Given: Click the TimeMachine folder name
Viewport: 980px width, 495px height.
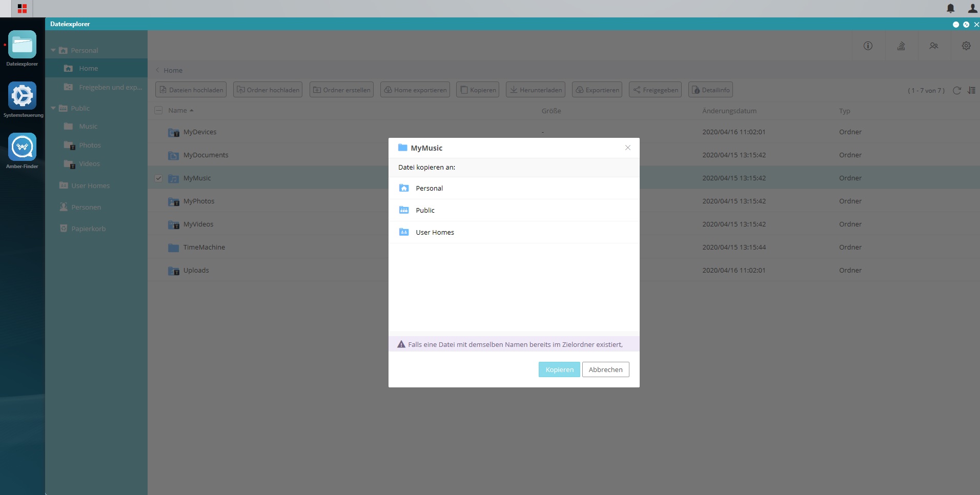Looking at the screenshot, I should [204, 247].
